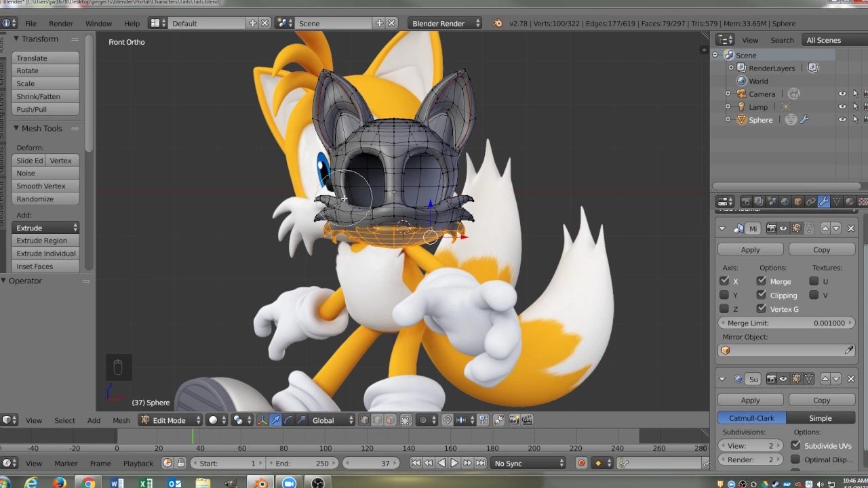Click the Sphere mesh object icon in outliner
This screenshot has width=868, height=488.
click(742, 120)
